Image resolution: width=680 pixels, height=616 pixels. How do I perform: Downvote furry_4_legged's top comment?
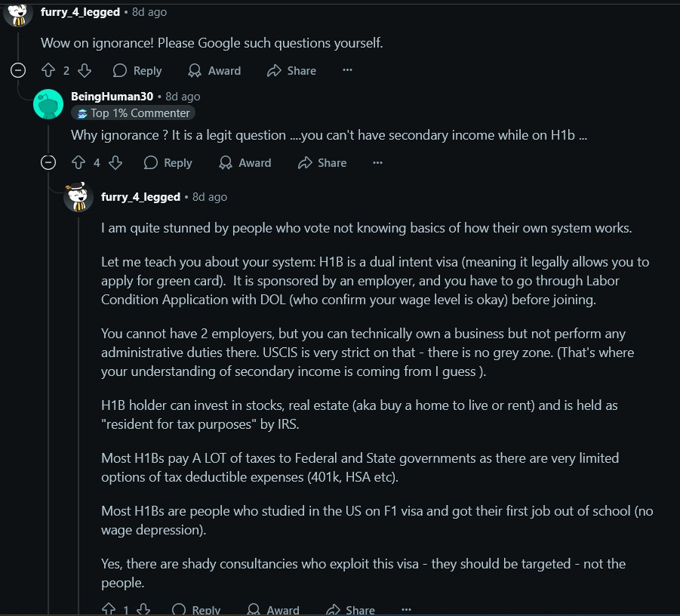(x=85, y=70)
